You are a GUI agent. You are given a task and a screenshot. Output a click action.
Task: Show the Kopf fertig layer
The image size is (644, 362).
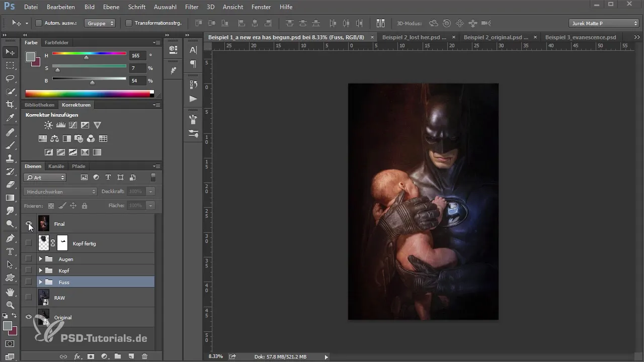(x=29, y=243)
